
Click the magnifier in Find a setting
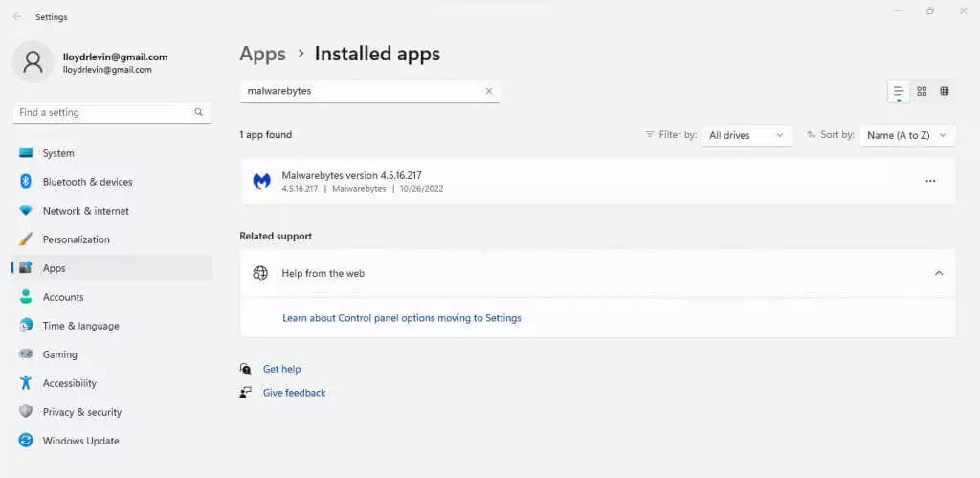tap(199, 113)
